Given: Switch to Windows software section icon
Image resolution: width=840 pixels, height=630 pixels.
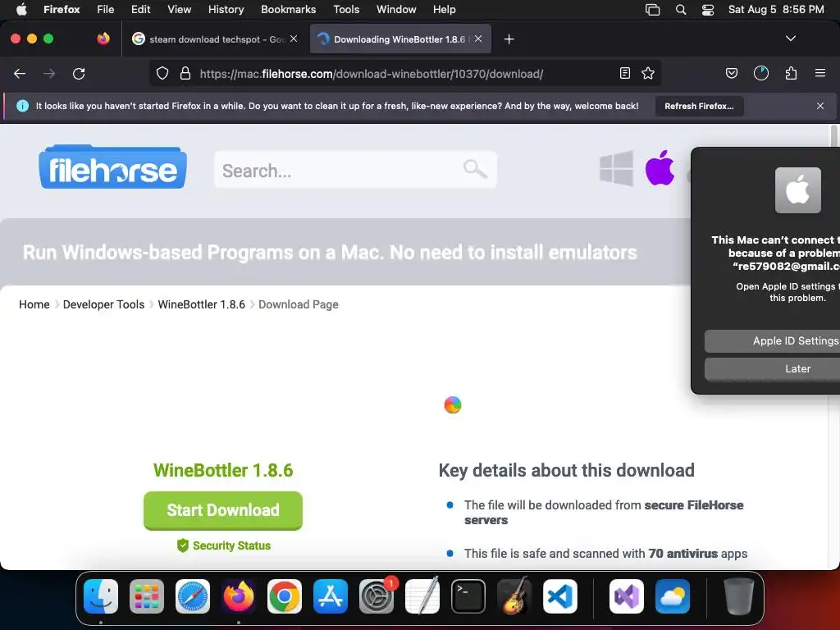Looking at the screenshot, I should (617, 169).
